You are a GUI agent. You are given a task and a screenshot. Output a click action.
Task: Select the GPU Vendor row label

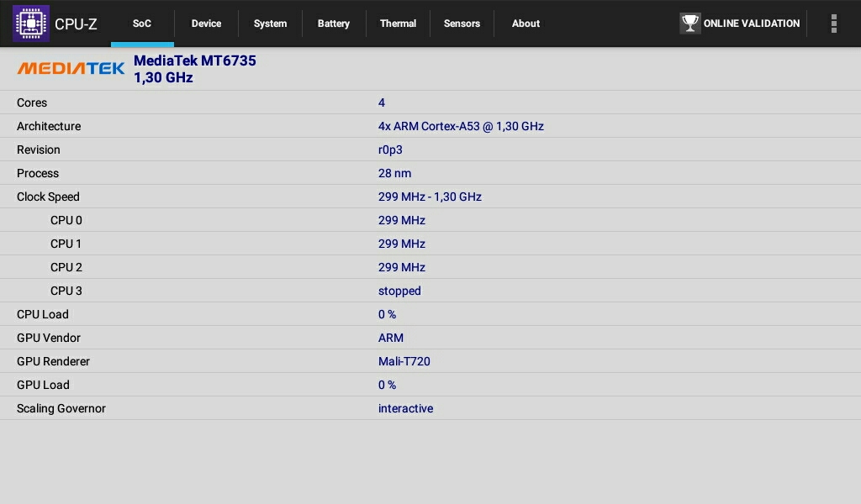click(48, 339)
